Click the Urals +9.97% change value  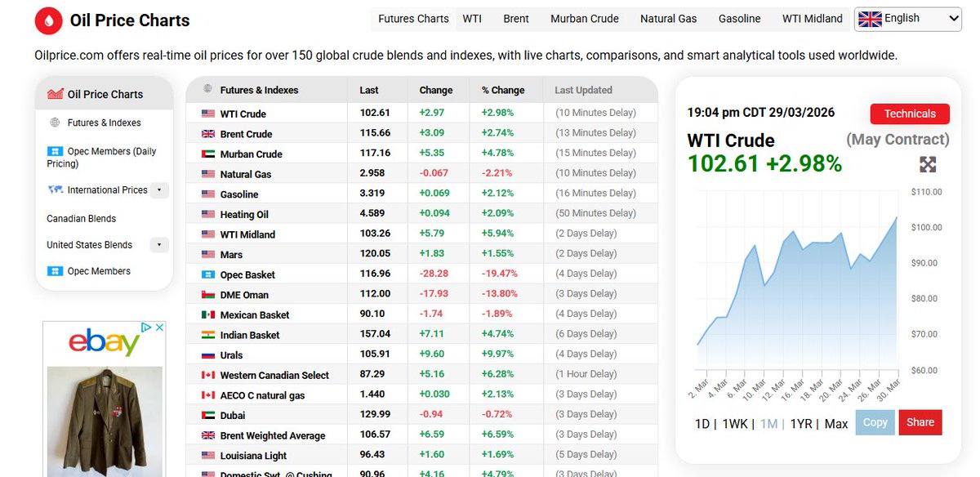point(497,355)
